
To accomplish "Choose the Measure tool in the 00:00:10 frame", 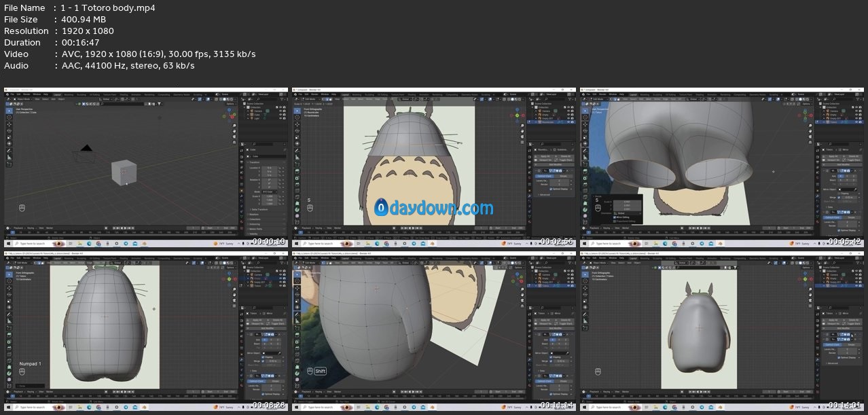I will [x=9, y=157].
